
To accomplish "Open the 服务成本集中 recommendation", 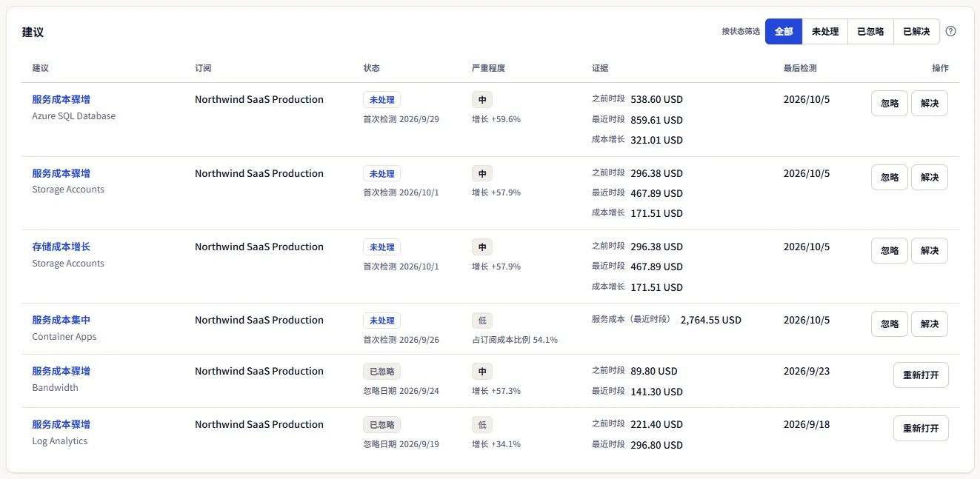I will pos(61,320).
